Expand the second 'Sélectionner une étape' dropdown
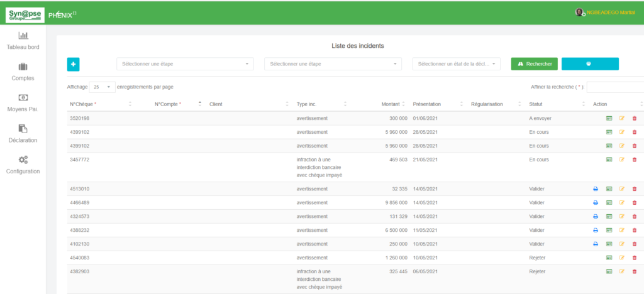This screenshot has height=294, width=644. pos(333,64)
